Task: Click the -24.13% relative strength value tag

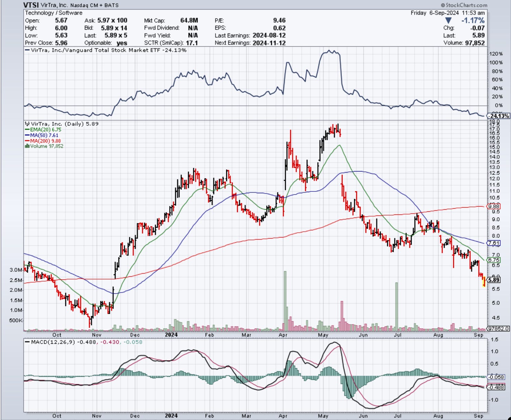Action: 499,116
